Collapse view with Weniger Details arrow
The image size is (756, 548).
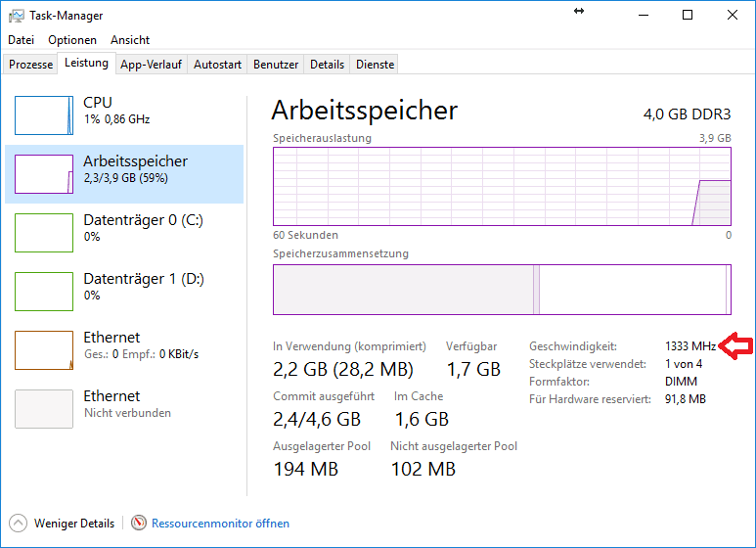coord(18,524)
